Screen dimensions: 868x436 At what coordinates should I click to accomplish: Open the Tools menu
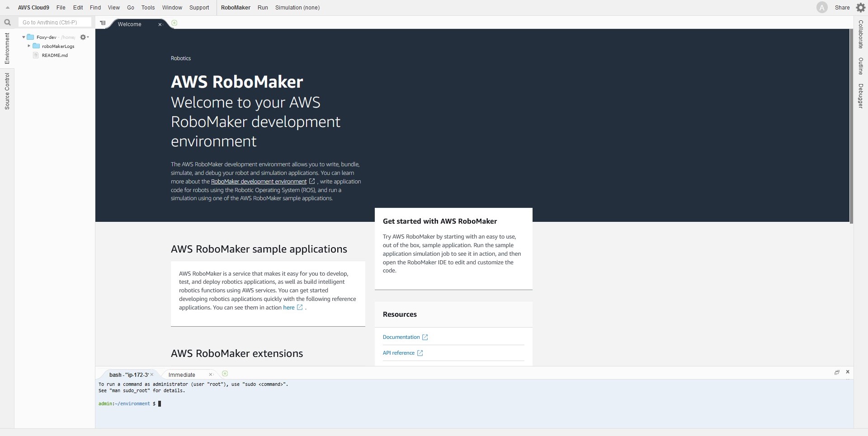click(148, 8)
